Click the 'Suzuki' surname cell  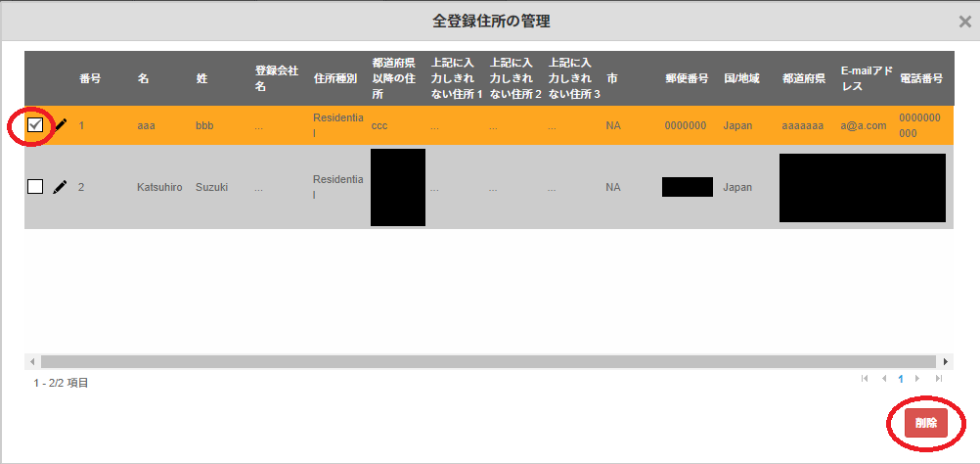[x=212, y=187]
